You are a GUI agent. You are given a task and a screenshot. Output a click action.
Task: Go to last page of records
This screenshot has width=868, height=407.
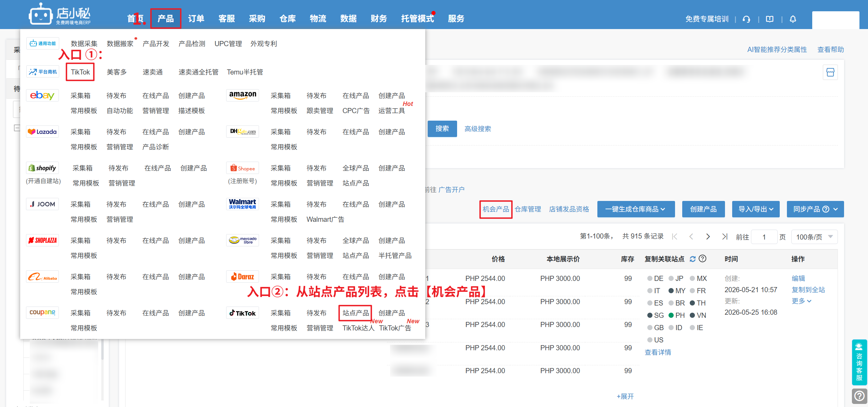coord(724,236)
